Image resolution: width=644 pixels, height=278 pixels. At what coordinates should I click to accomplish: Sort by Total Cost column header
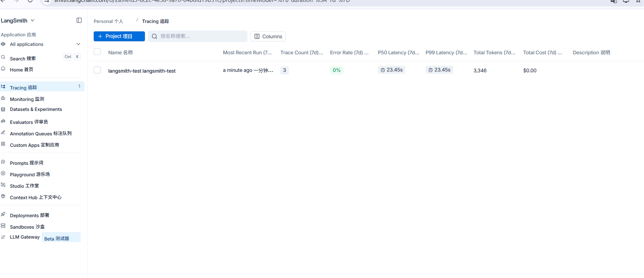coord(543,52)
